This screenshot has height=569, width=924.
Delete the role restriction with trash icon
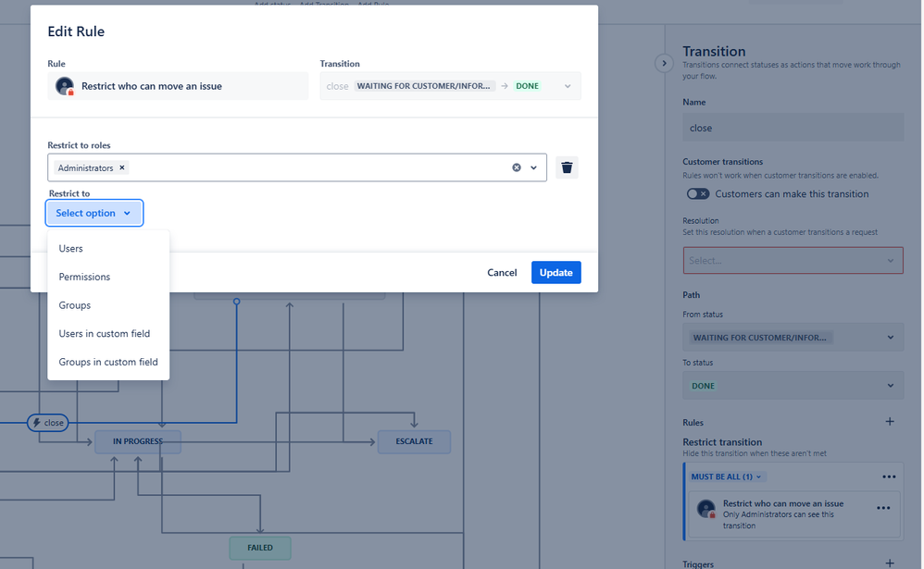click(567, 167)
